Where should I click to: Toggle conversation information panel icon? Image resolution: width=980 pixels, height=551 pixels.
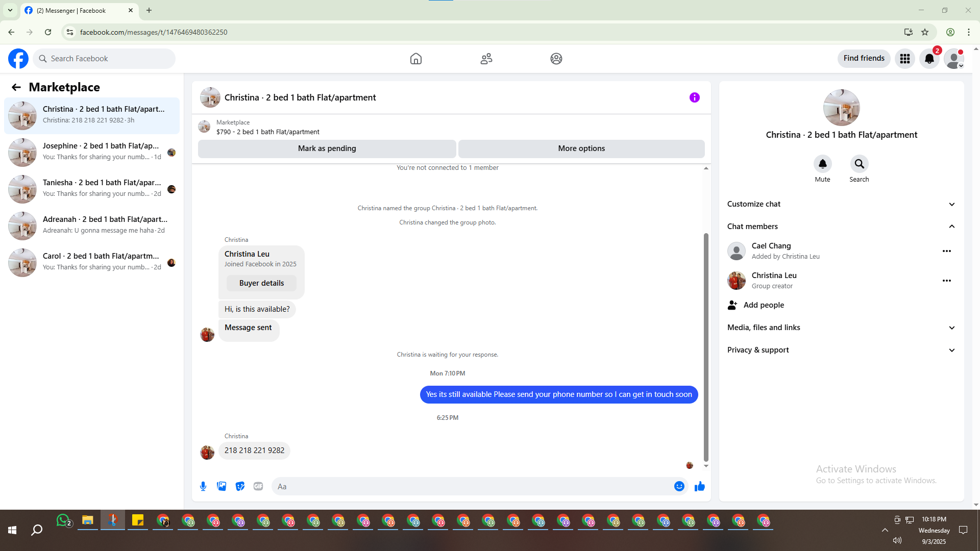(695, 97)
